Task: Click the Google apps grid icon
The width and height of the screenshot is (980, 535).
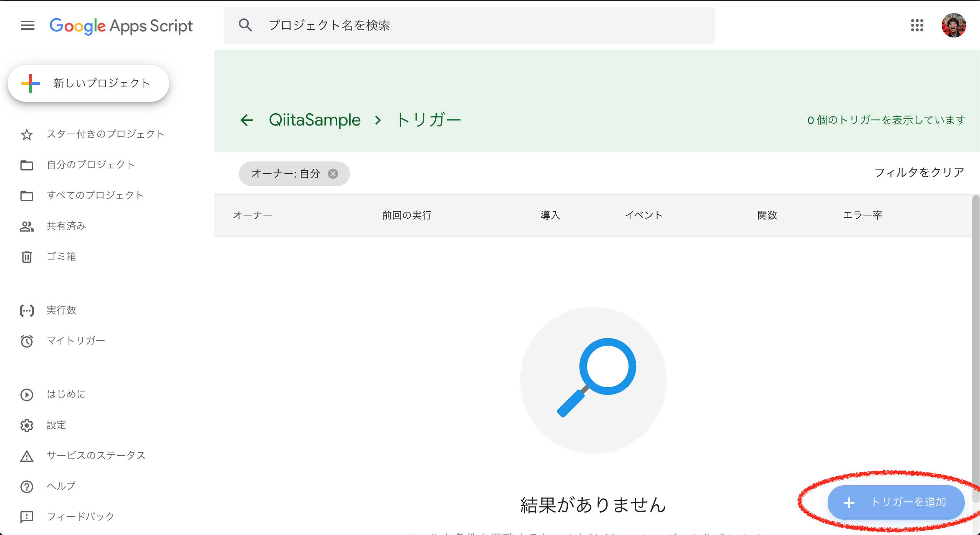Action: pos(917,26)
